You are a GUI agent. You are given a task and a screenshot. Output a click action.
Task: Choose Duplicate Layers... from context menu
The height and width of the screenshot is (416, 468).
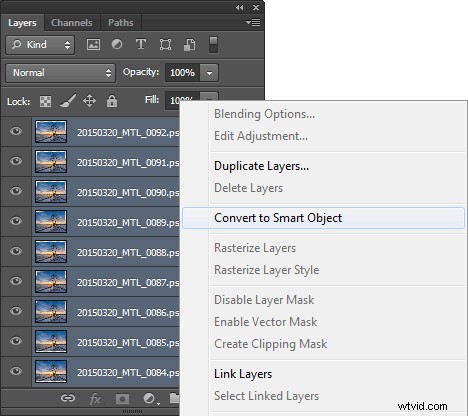262,166
